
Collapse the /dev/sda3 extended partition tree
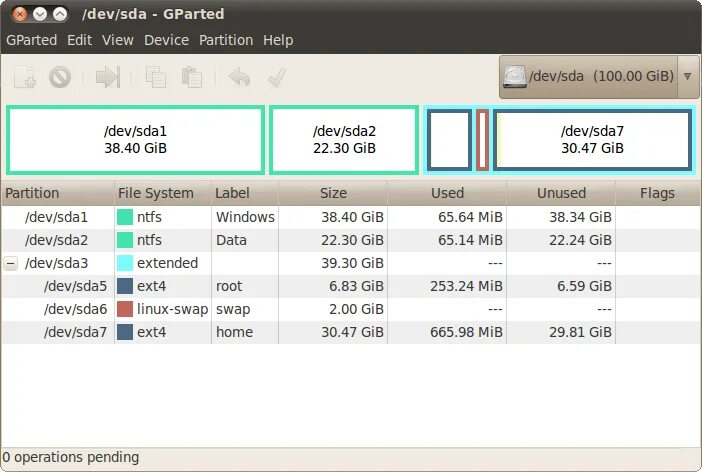(x=11, y=263)
